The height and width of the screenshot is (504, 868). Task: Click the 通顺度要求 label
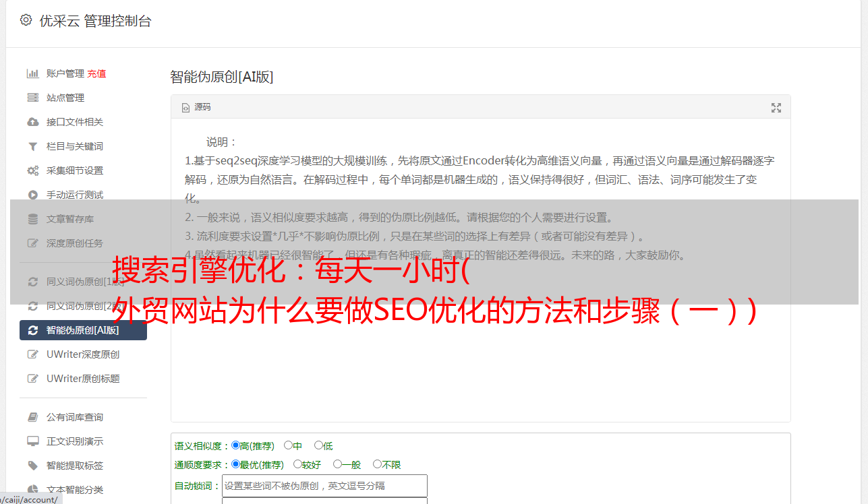[202, 465]
